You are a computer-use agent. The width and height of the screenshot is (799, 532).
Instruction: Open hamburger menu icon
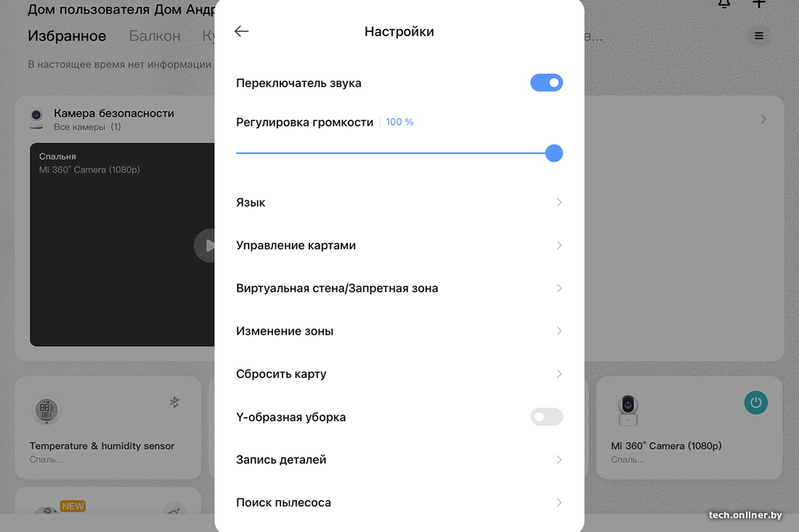(x=759, y=36)
